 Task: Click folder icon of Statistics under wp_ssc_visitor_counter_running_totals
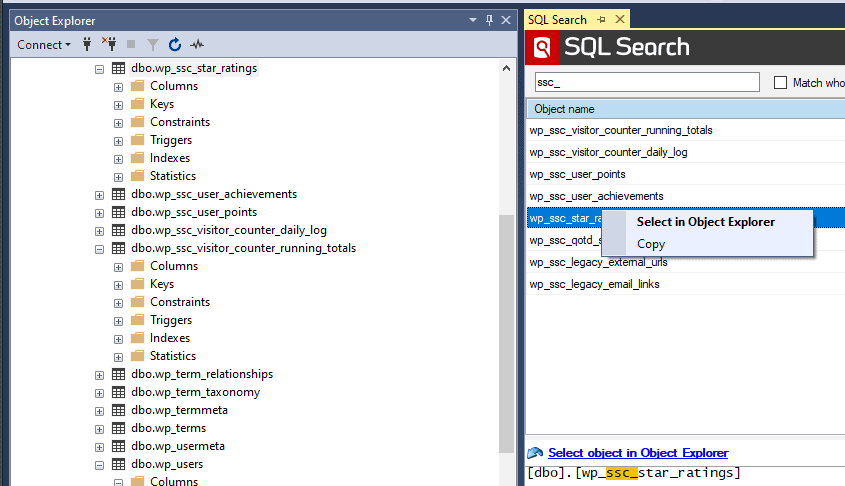(138, 356)
